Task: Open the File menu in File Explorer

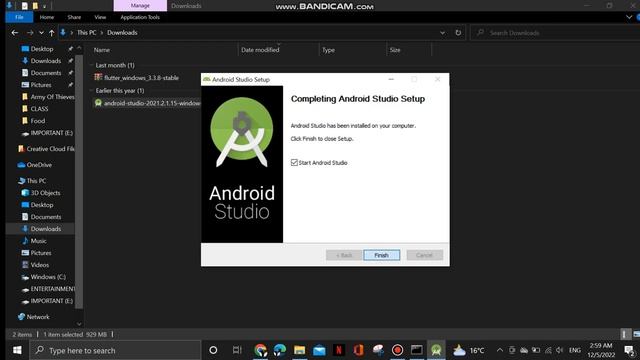Action: [x=19, y=17]
